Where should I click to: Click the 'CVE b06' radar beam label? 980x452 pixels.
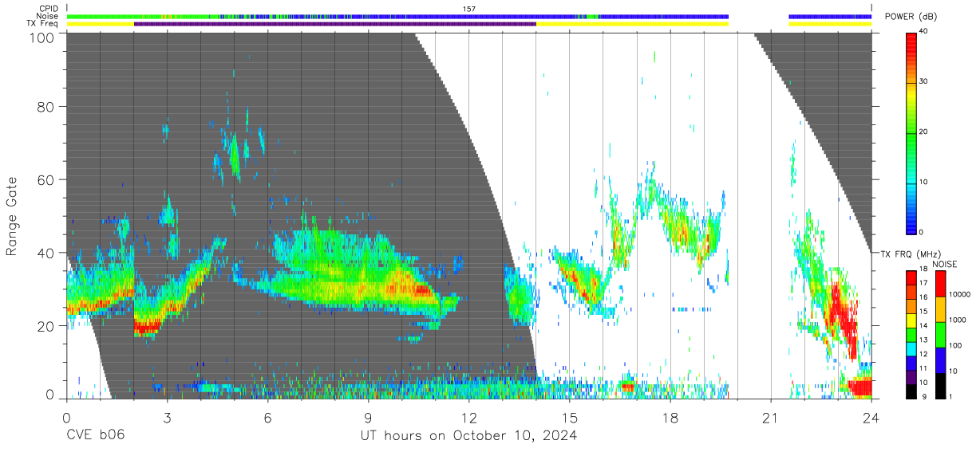[95, 436]
